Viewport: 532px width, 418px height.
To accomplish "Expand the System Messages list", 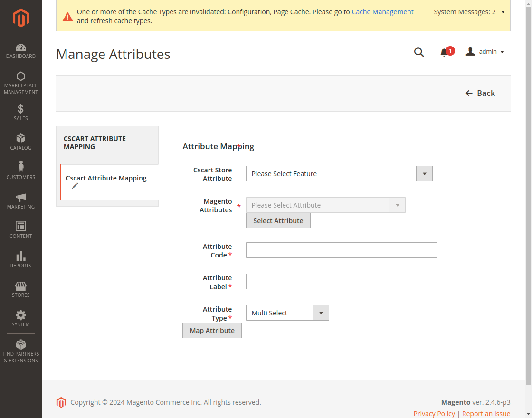I will click(469, 12).
